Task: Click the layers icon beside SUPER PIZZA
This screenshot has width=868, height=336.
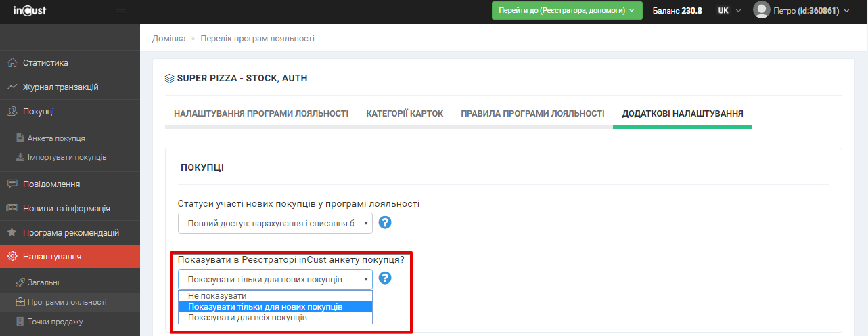Action: click(x=170, y=79)
